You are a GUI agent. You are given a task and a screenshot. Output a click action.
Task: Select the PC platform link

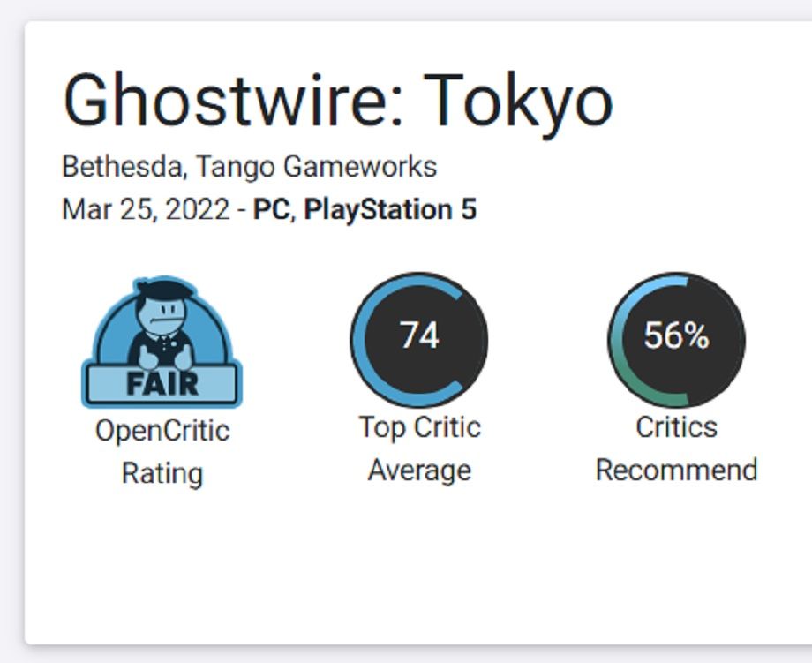pyautogui.click(x=273, y=210)
